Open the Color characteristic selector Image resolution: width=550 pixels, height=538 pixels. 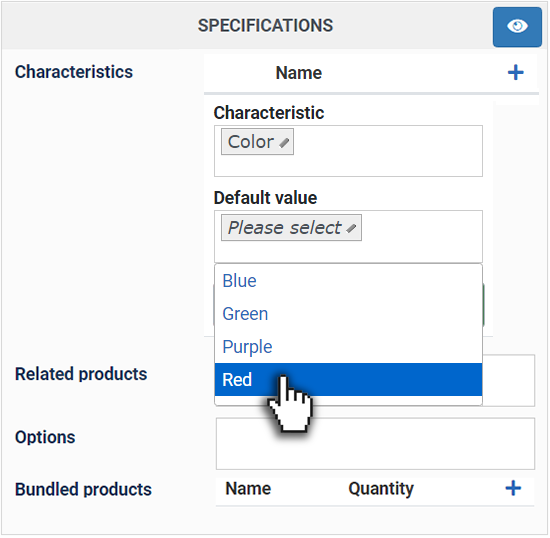[x=257, y=142]
